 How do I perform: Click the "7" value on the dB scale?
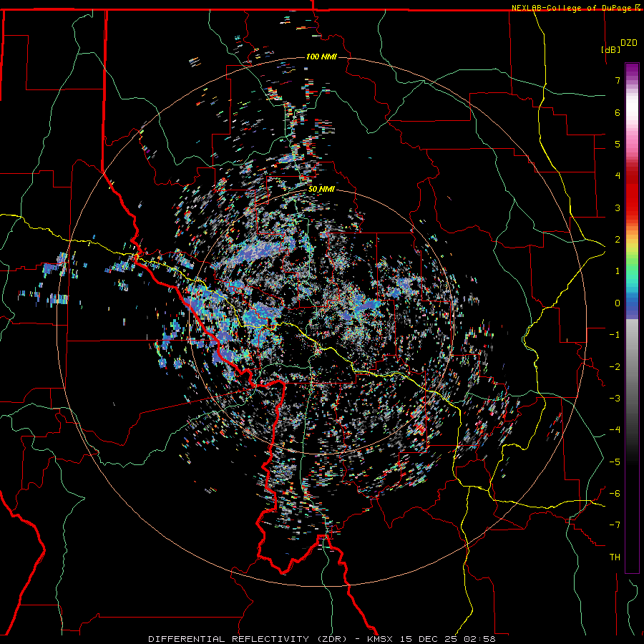pos(618,80)
